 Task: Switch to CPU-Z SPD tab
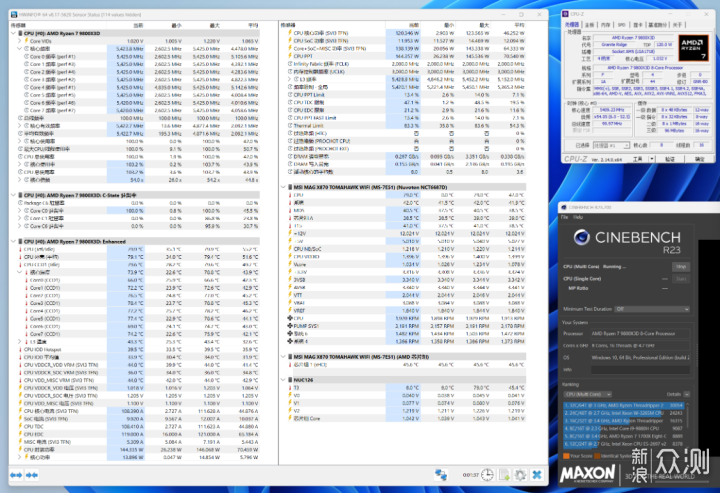click(x=622, y=24)
